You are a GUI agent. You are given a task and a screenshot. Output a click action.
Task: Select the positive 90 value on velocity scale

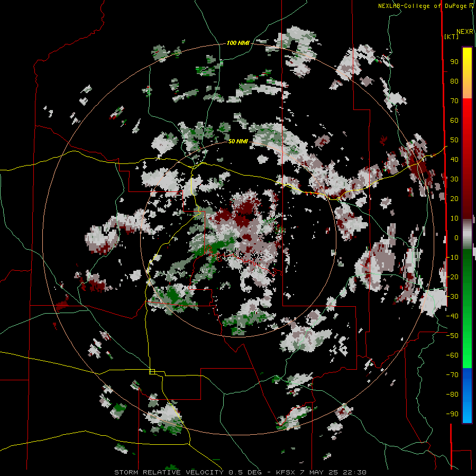[x=454, y=62]
